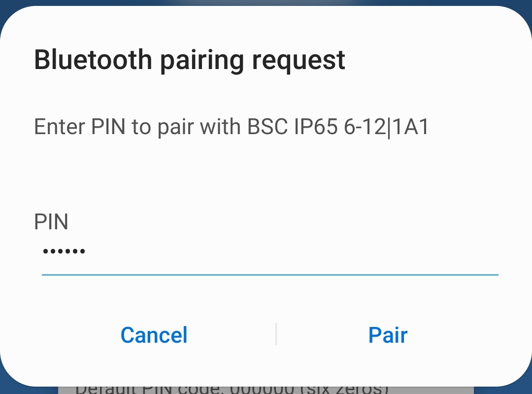
Task: Tap Cancel to dismiss the pairing request
Action: [x=154, y=335]
